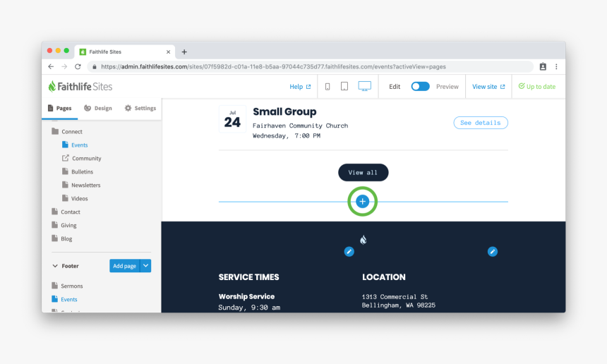The height and width of the screenshot is (364, 607).
Task: Select the Faithlife Sites browser tab
Action: [125, 51]
